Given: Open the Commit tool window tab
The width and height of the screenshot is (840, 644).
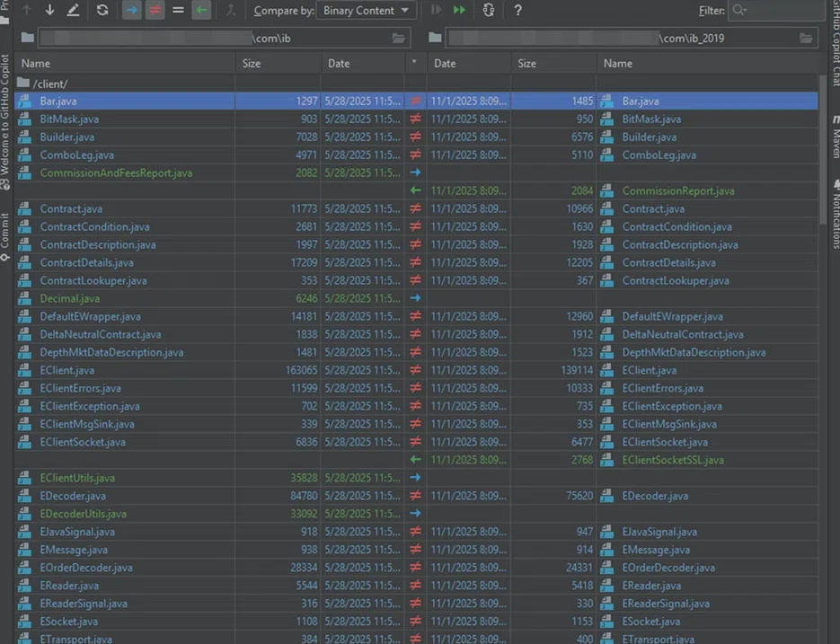Looking at the screenshot, I should [4, 237].
